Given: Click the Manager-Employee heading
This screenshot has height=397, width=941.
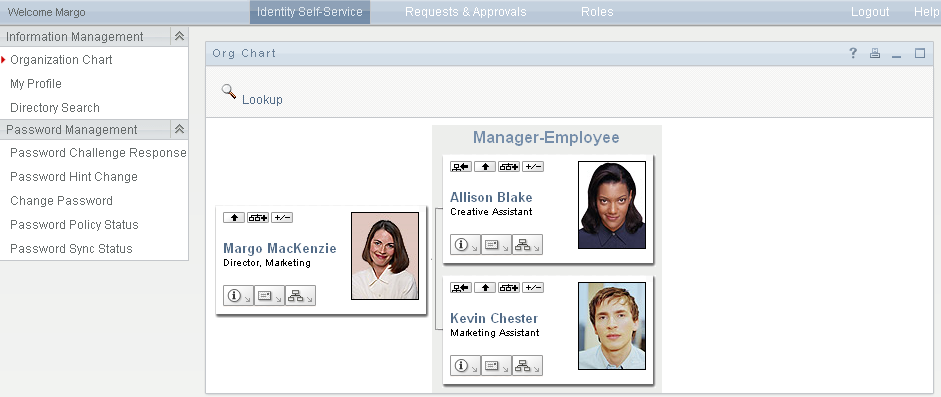Looking at the screenshot, I should click(x=546, y=137).
